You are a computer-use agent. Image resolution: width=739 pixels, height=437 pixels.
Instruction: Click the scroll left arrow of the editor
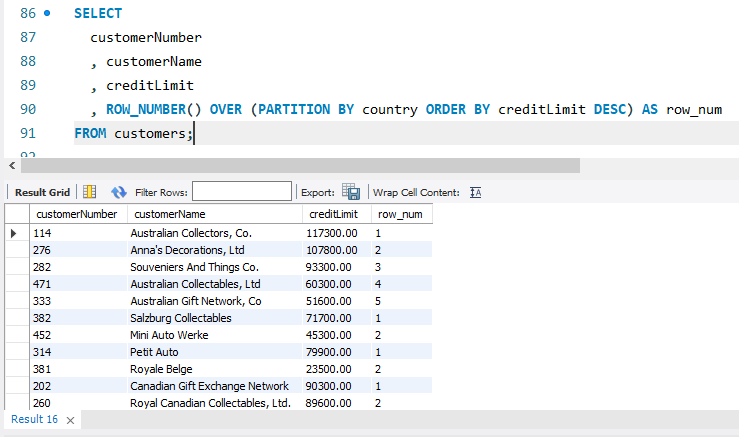tap(12, 165)
